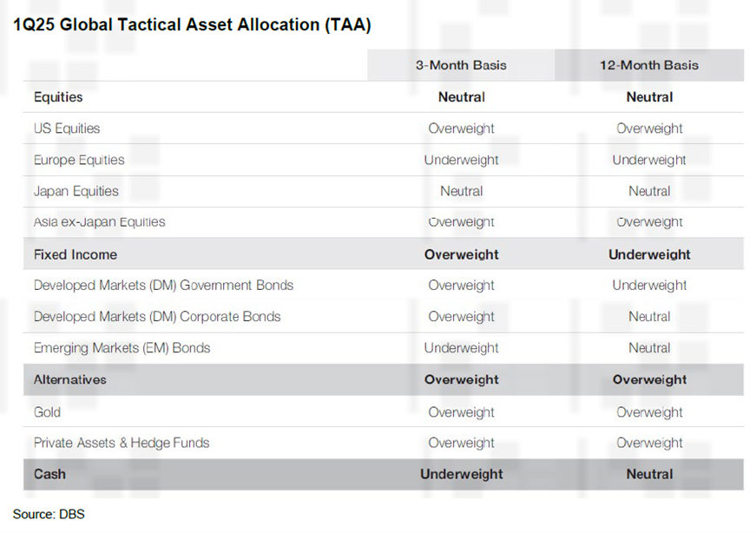Click the bold Equities row's 3-Month "Neutral" value
756x533 pixels.
(462, 97)
